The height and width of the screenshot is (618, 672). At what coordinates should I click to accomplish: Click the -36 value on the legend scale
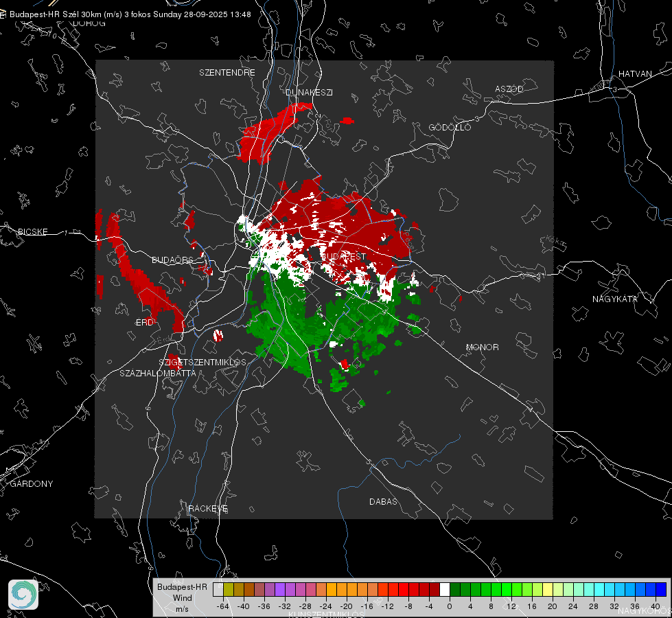tap(264, 606)
